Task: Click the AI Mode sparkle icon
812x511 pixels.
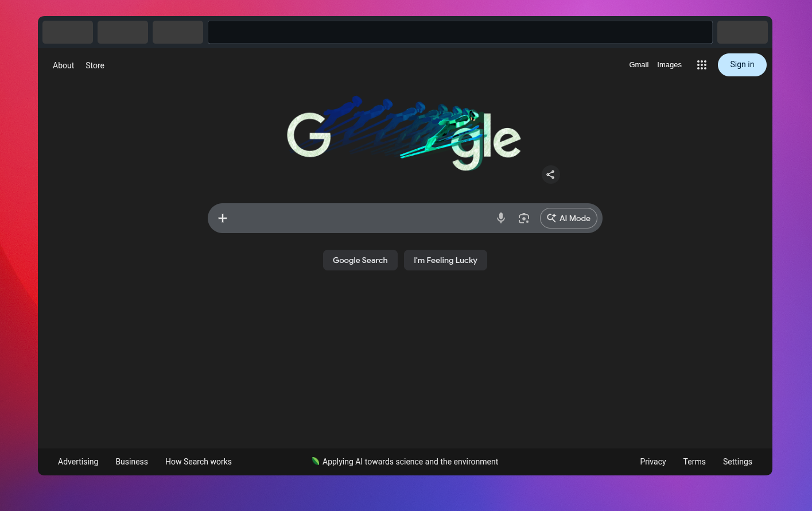Action: [x=551, y=218]
